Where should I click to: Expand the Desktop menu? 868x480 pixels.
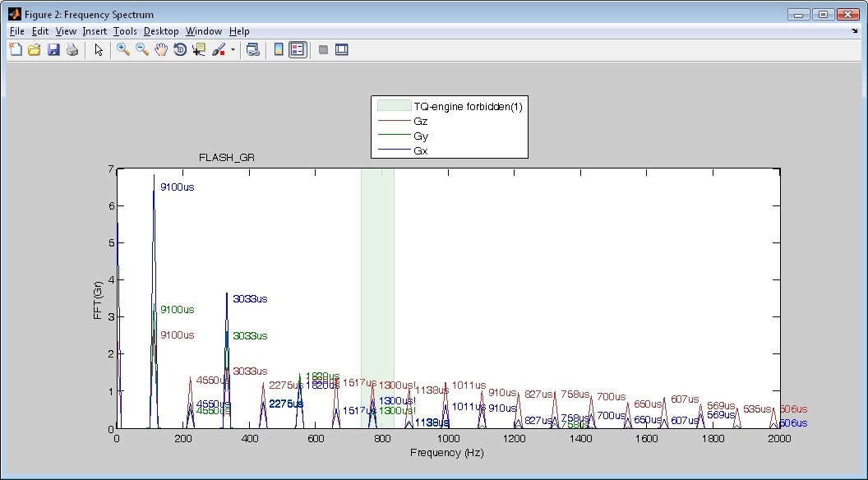pyautogui.click(x=161, y=31)
